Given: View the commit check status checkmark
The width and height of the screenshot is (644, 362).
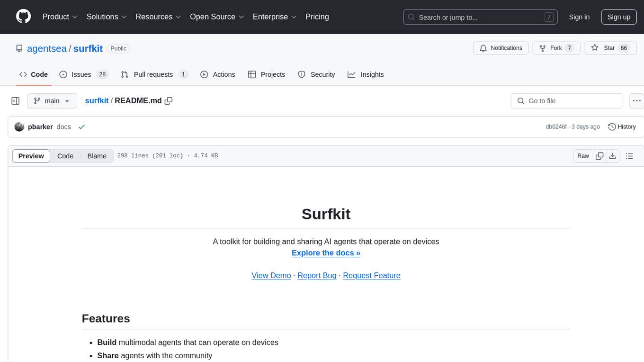Looking at the screenshot, I should click(81, 127).
